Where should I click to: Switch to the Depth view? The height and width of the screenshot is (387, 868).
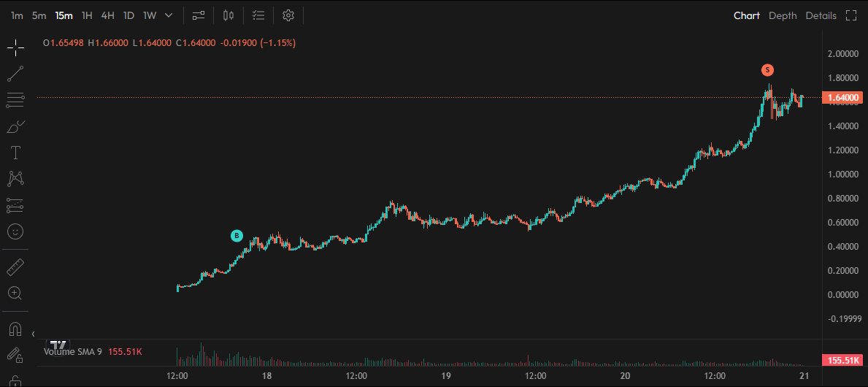783,15
